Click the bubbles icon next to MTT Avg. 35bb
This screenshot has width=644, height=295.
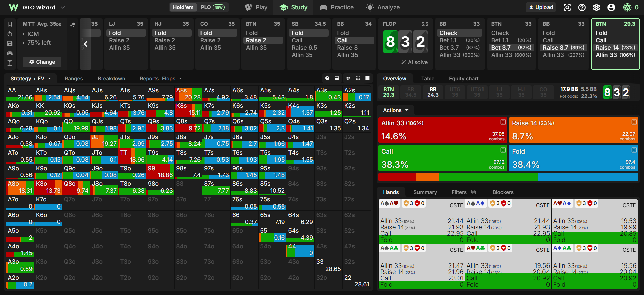(72, 24)
